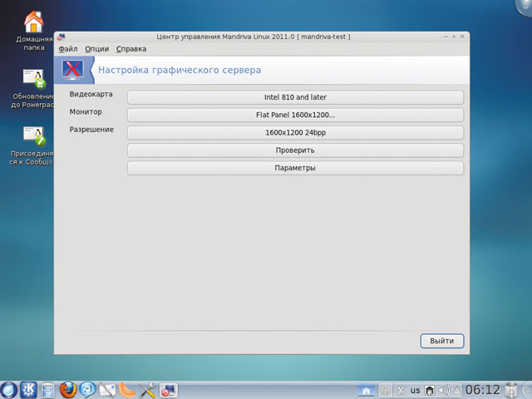Open the Параметры button
Image resolution: width=532 pixels, height=399 pixels.
(295, 168)
